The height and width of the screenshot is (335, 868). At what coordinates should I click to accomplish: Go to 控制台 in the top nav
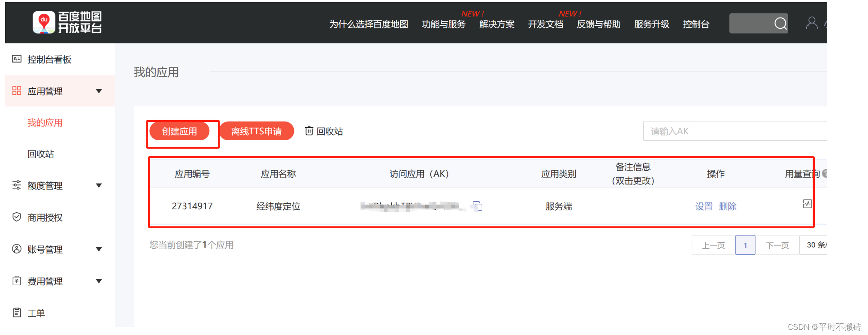click(x=696, y=24)
